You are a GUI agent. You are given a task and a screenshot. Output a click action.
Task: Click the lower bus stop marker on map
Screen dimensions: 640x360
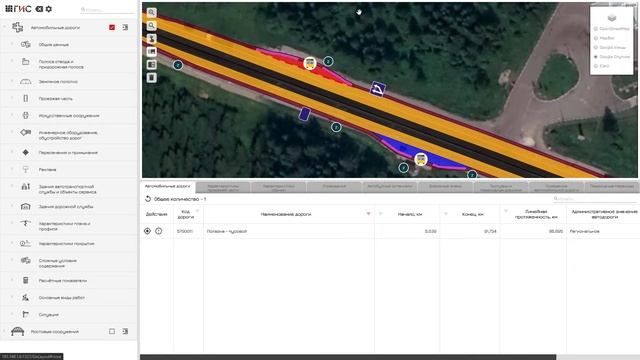[x=421, y=159]
